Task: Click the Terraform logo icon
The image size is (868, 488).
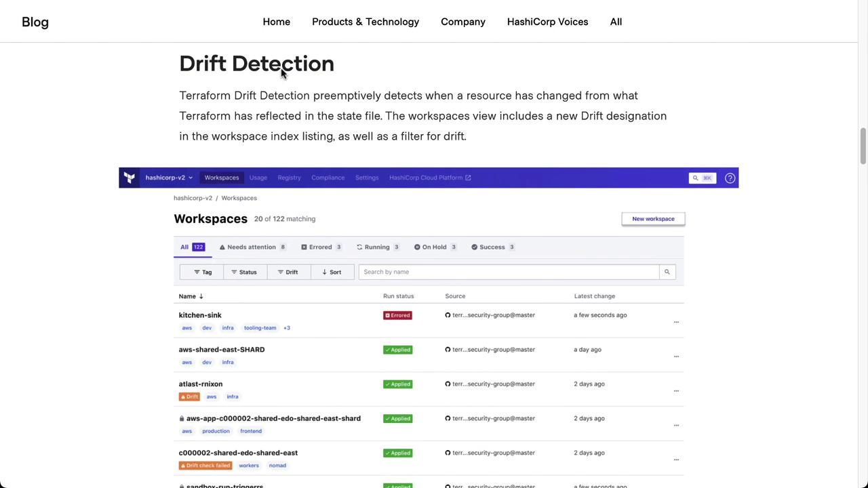Action: click(x=130, y=178)
